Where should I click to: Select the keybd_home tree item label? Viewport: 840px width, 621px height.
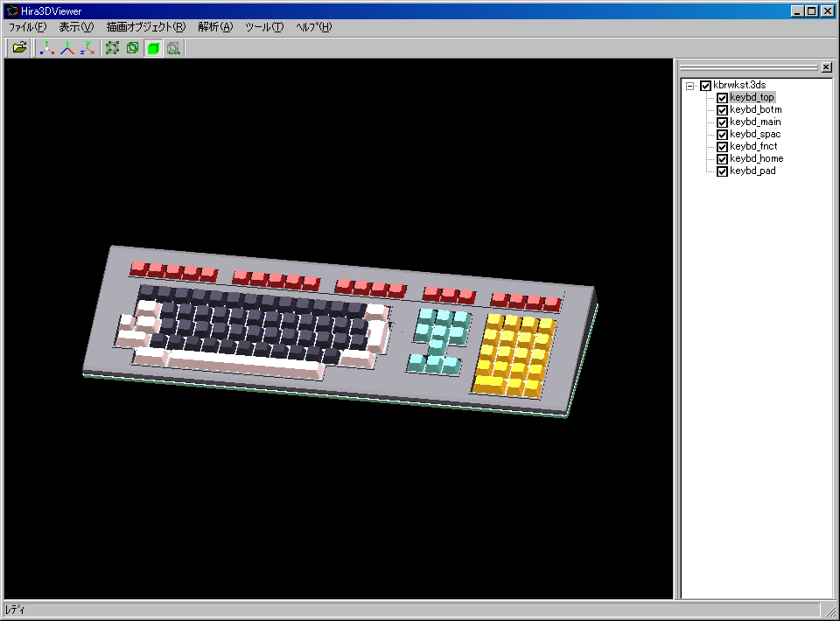coord(756,159)
